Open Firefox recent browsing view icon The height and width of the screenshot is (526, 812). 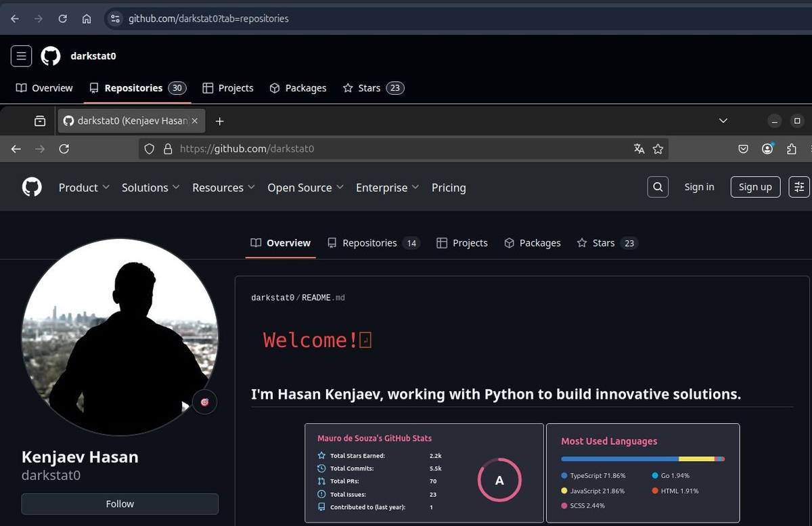(x=40, y=121)
